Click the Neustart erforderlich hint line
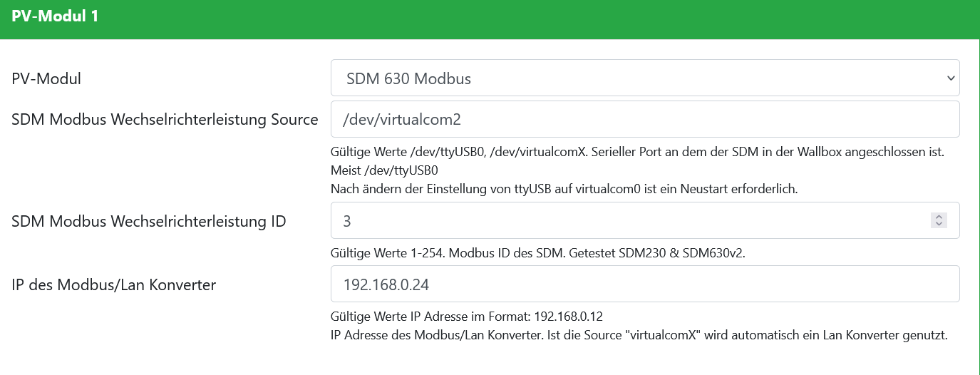This screenshot has width=980, height=375. pyautogui.click(x=564, y=189)
